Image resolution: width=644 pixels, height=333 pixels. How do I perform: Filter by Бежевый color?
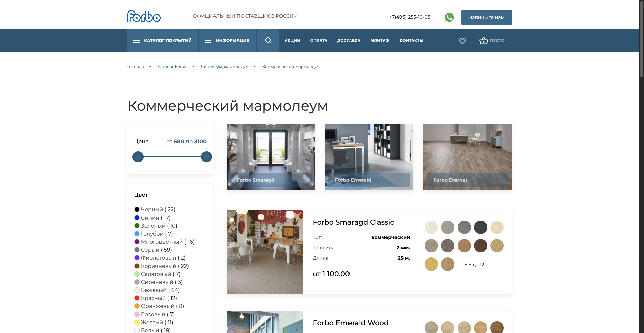click(157, 290)
